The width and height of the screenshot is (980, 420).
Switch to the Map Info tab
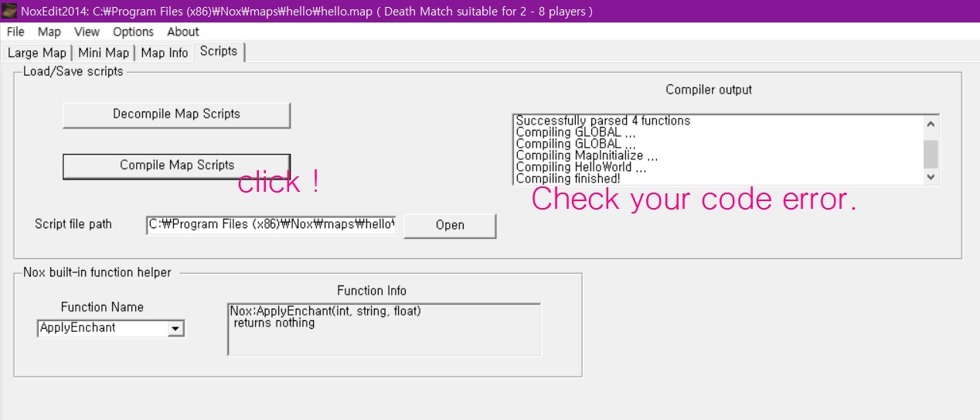[165, 53]
